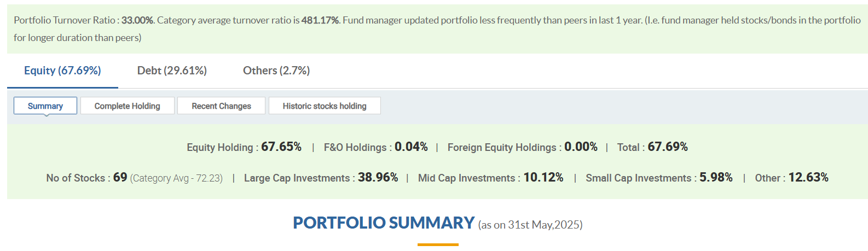Image resolution: width=868 pixels, height=251 pixels.
Task: Open the Recent Changes view
Action: [221, 106]
